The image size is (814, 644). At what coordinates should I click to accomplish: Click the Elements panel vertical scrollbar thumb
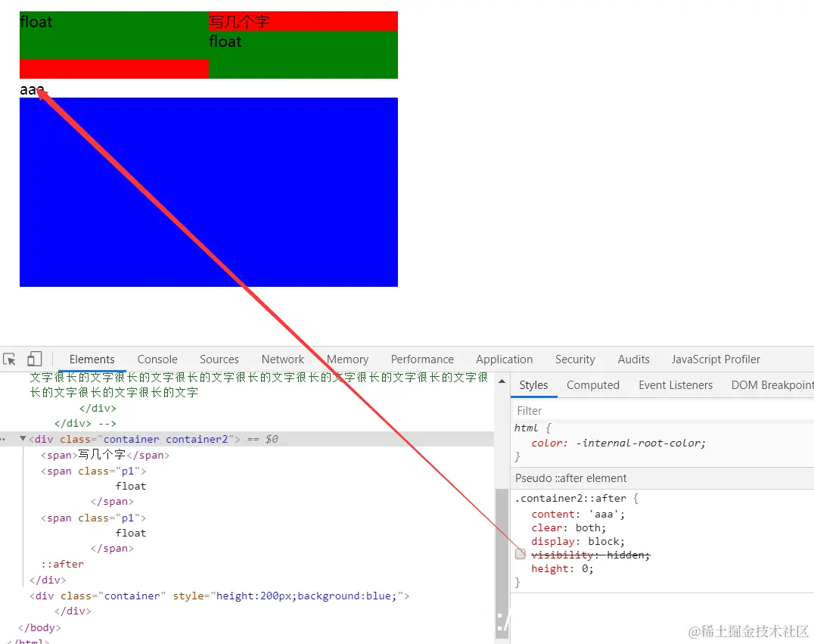point(502,564)
